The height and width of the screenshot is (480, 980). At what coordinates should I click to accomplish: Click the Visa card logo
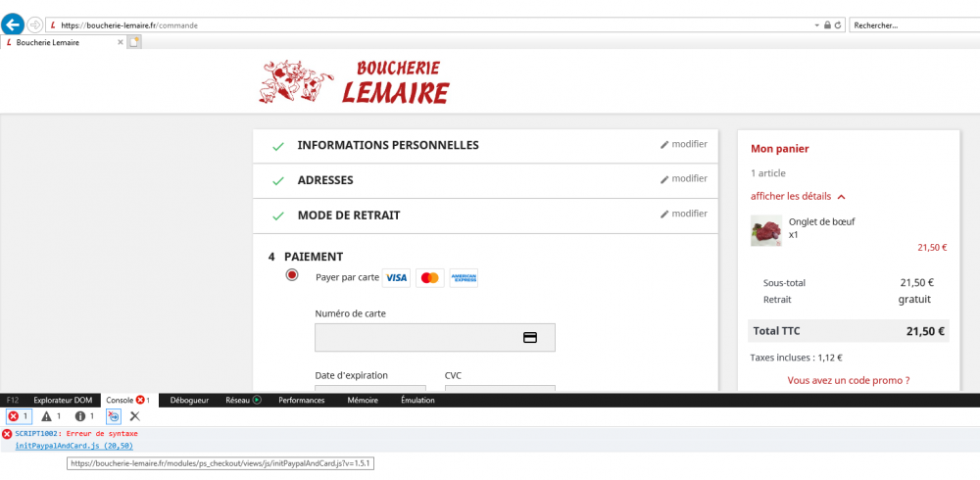point(396,278)
